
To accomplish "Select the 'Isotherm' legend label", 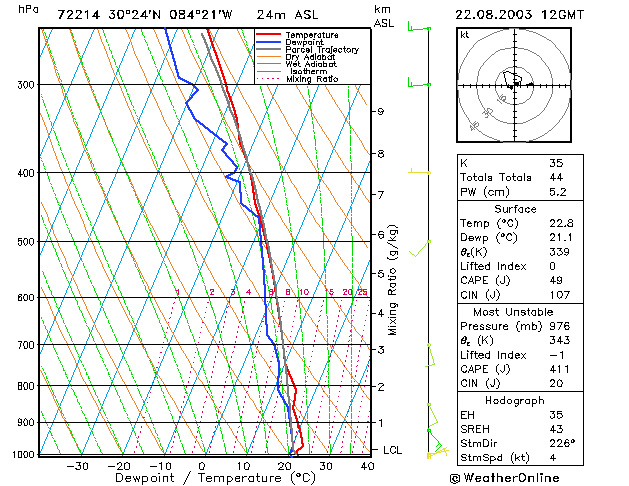I will pyautogui.click(x=308, y=72).
